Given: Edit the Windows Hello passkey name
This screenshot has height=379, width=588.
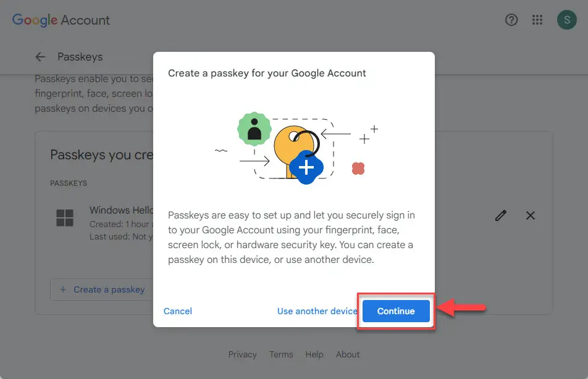Looking at the screenshot, I should 501,215.
